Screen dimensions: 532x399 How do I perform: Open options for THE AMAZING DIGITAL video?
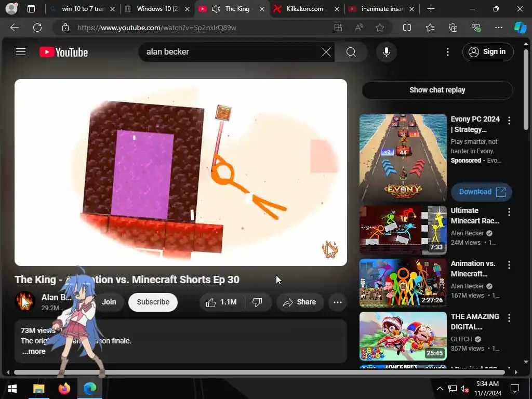pos(509,318)
